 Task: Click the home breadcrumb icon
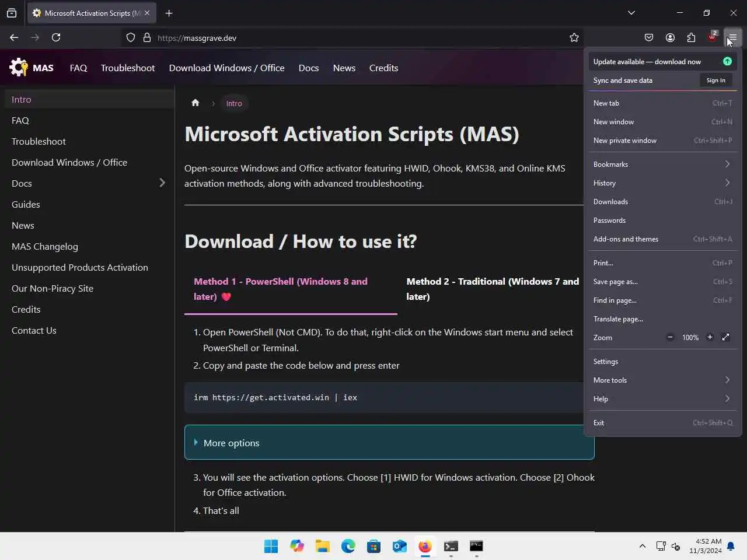pos(196,103)
